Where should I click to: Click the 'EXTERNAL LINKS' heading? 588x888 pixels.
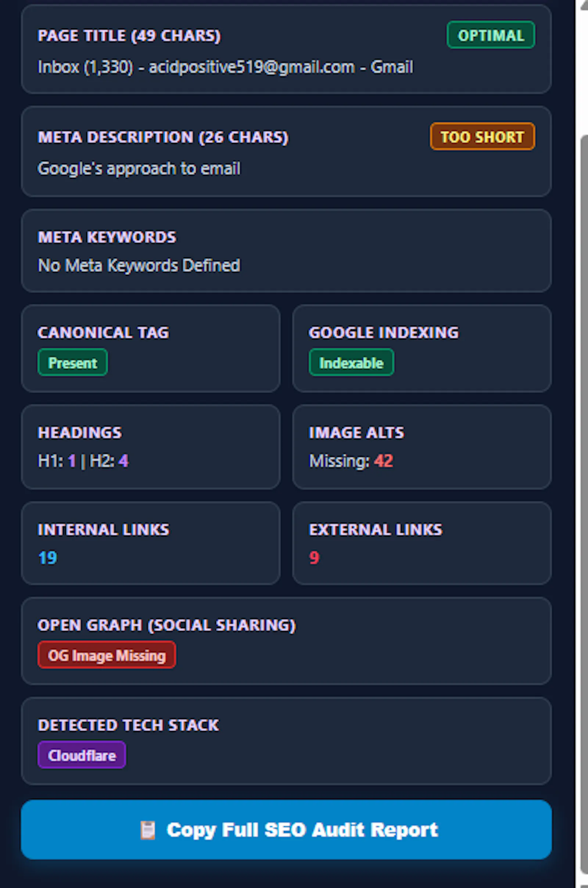[x=376, y=530]
